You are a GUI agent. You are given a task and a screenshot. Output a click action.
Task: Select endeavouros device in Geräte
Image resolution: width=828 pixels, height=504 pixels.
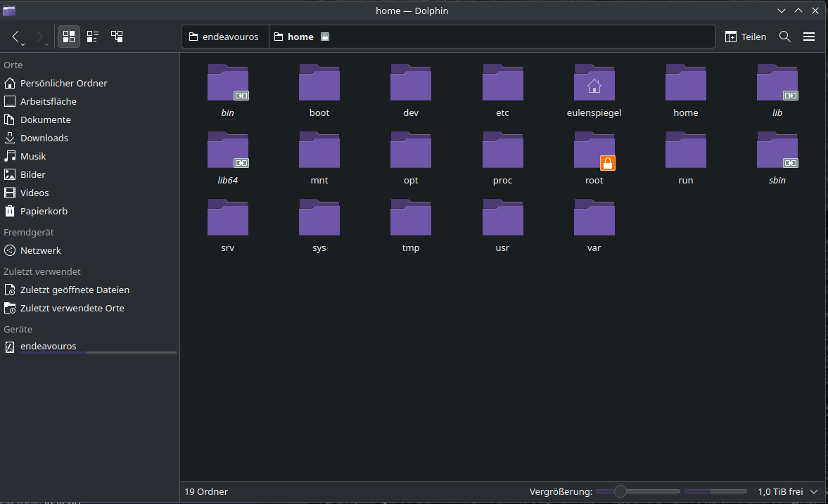pyautogui.click(x=48, y=347)
